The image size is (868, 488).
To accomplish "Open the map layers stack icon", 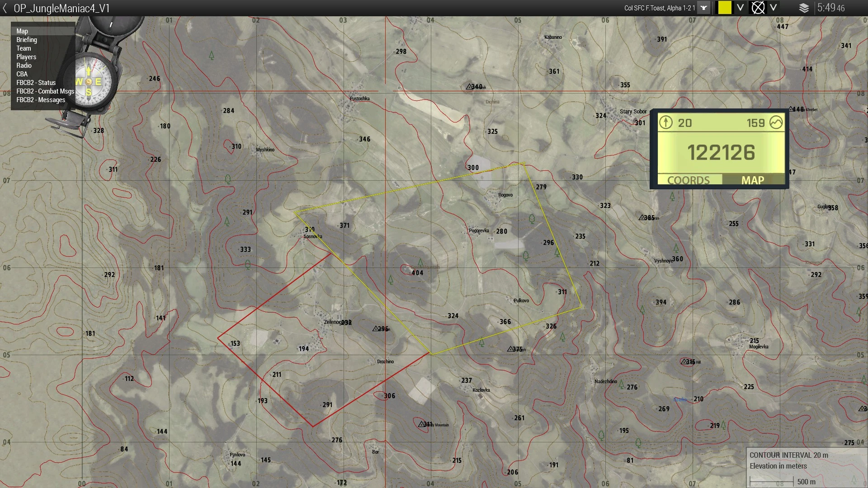I will click(804, 8).
